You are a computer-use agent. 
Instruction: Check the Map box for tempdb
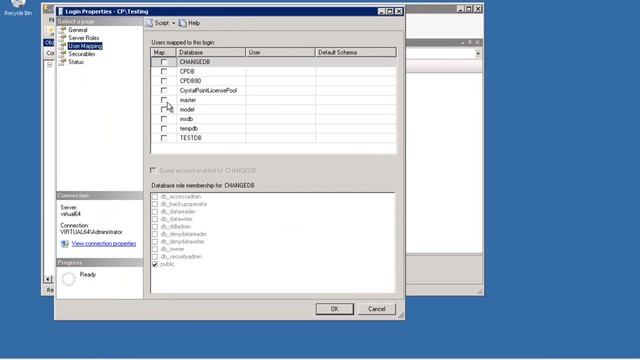[x=164, y=129]
